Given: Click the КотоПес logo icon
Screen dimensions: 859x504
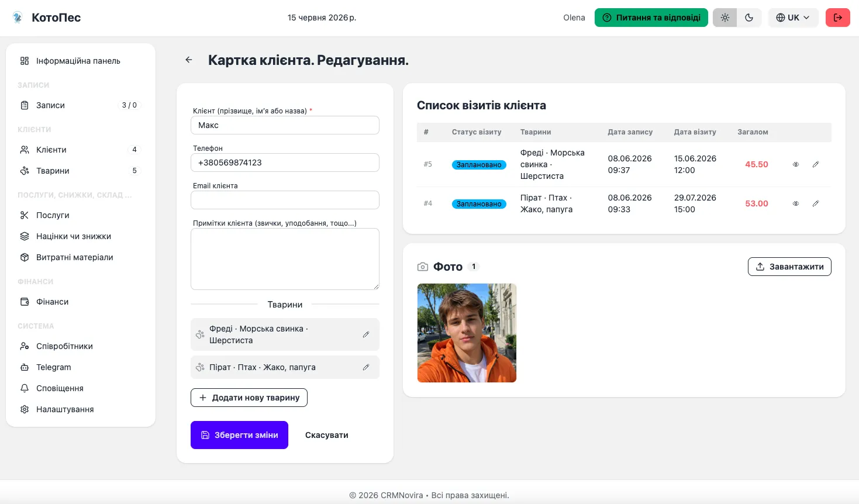Looking at the screenshot, I should 18,18.
